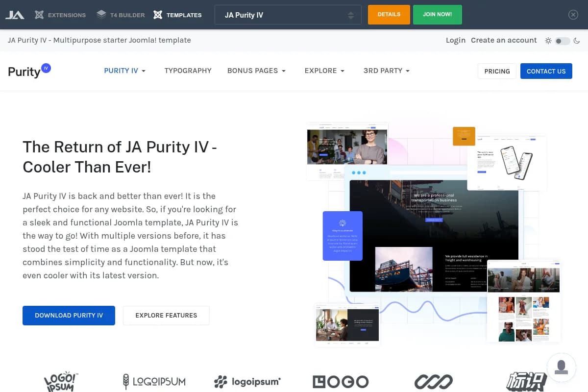Open TEMPLATES from the top bar
The height and width of the screenshot is (392, 588).
[177, 15]
